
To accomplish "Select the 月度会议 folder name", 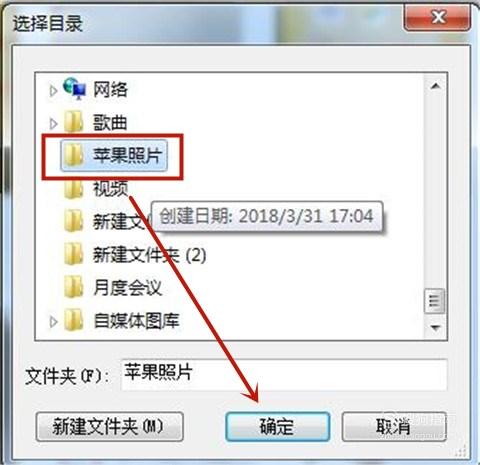I will tap(128, 287).
